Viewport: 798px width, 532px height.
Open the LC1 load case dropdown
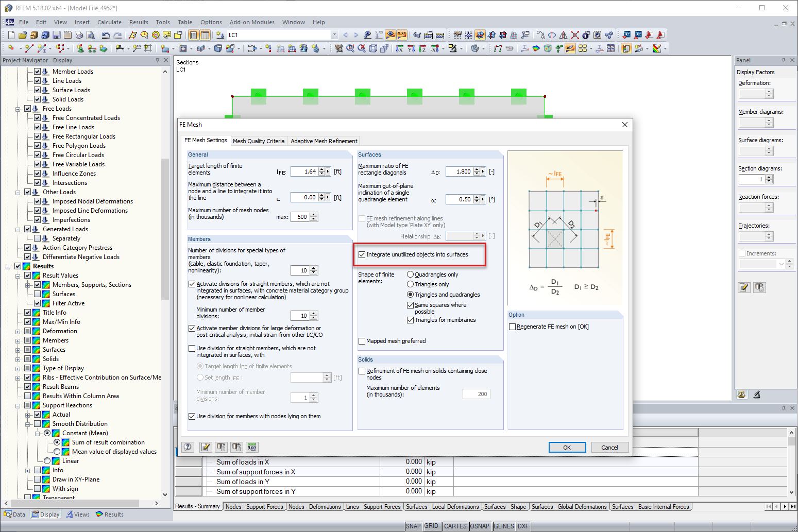pyautogui.click(x=334, y=35)
